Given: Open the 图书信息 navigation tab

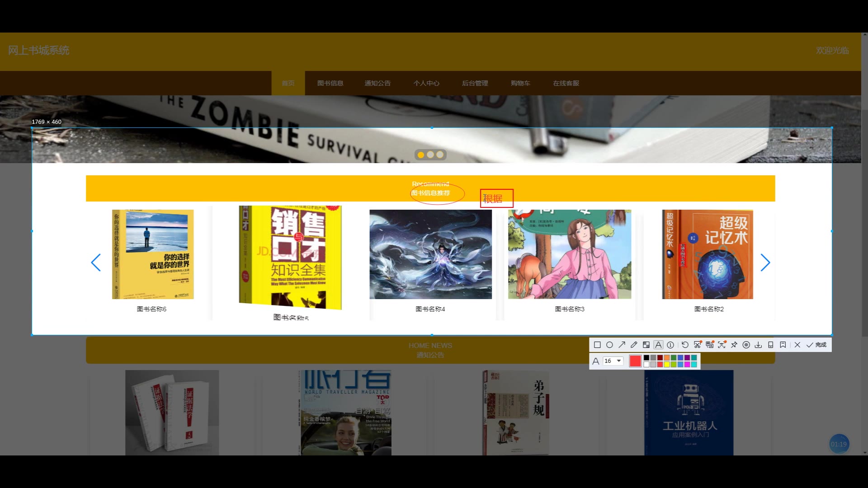Looking at the screenshot, I should [x=330, y=83].
